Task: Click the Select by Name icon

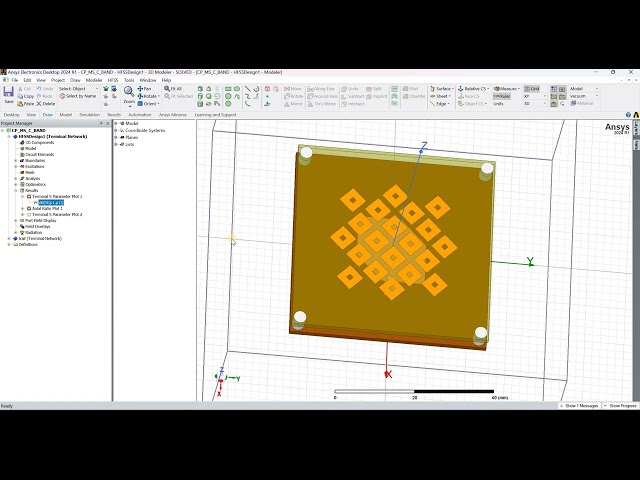Action: (x=62, y=96)
